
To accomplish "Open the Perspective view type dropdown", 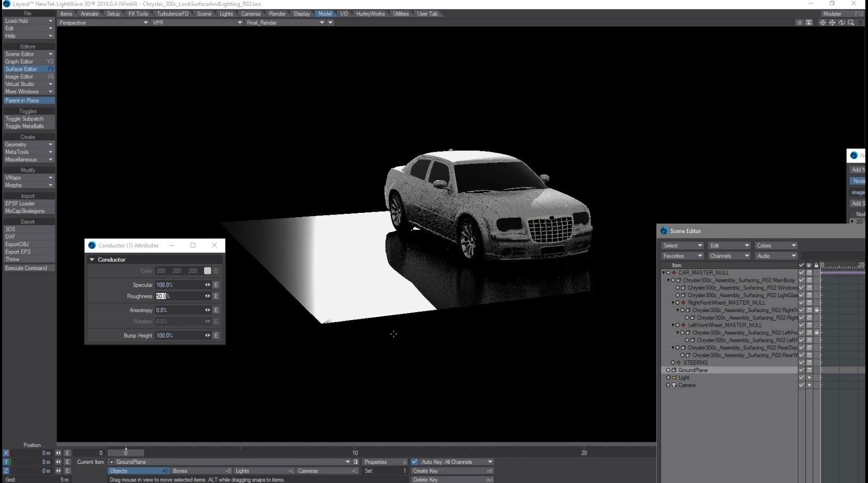I will point(103,23).
